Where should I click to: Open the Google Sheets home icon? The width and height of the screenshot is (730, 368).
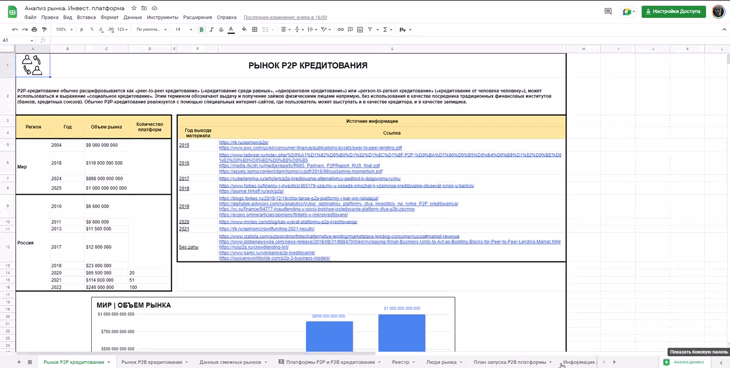point(12,12)
